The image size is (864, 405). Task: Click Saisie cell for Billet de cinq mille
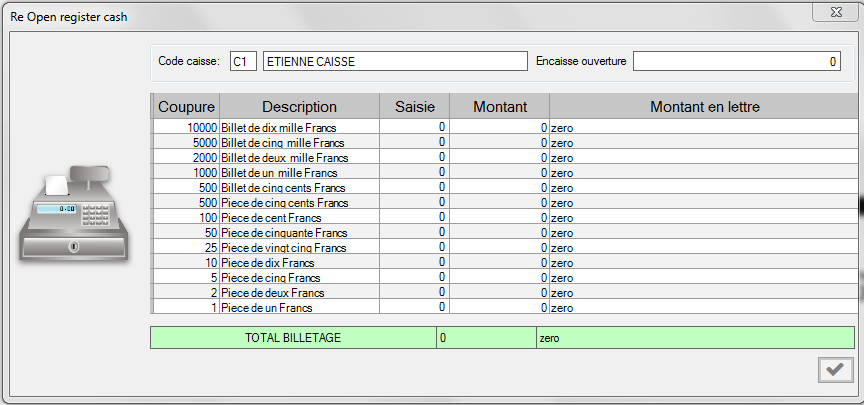[414, 142]
